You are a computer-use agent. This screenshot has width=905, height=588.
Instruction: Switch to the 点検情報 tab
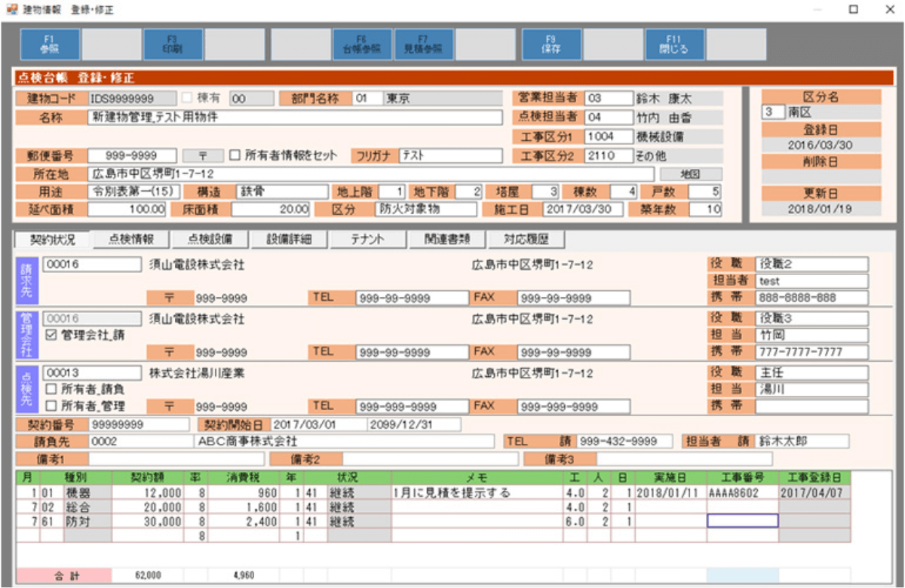(131, 239)
